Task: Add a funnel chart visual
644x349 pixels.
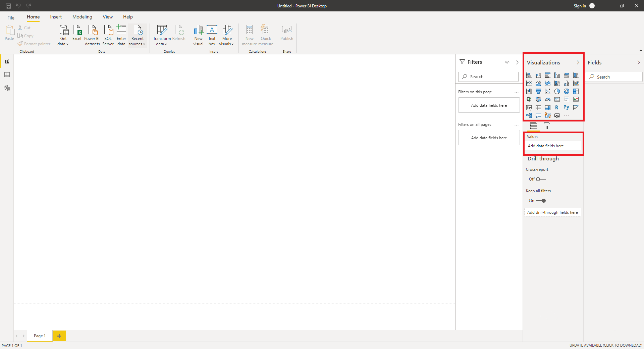Action: click(x=538, y=91)
